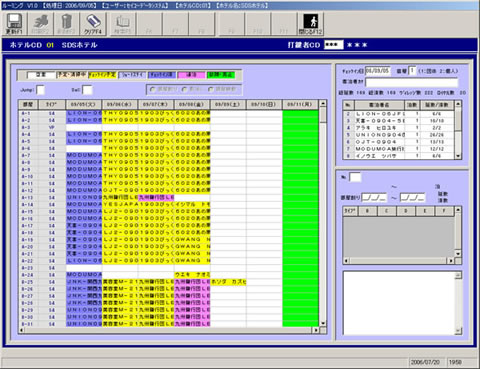
Task: Click the check-in date field
Action: [x=377, y=71]
